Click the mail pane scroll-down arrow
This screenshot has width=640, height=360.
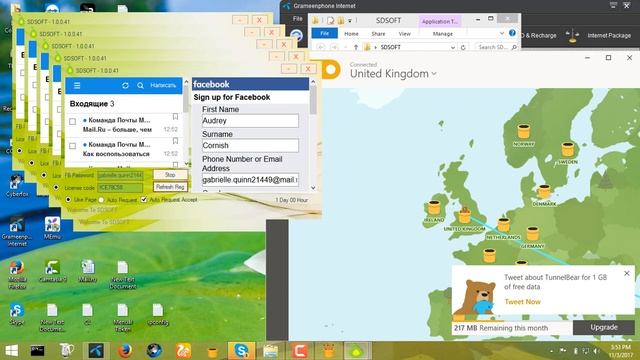(x=187, y=164)
